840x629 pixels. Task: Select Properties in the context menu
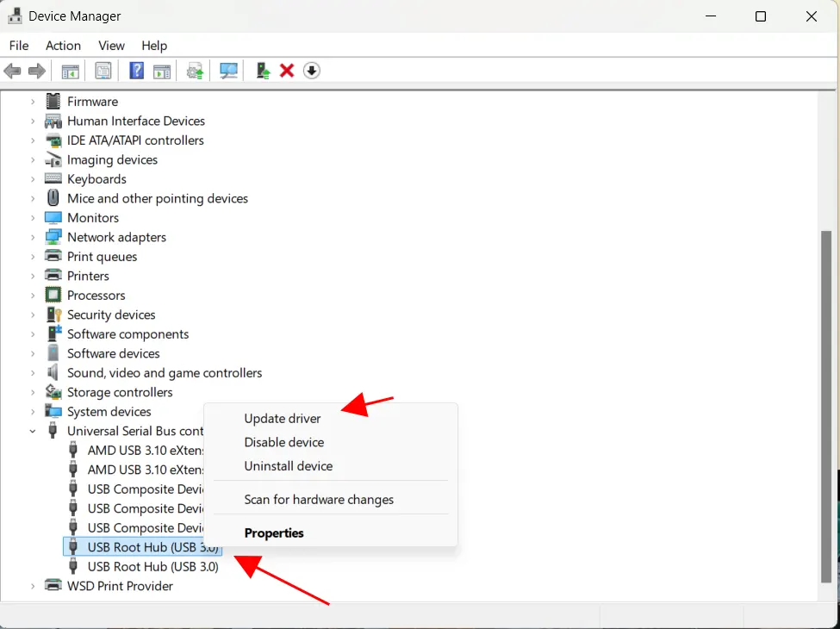tap(274, 532)
